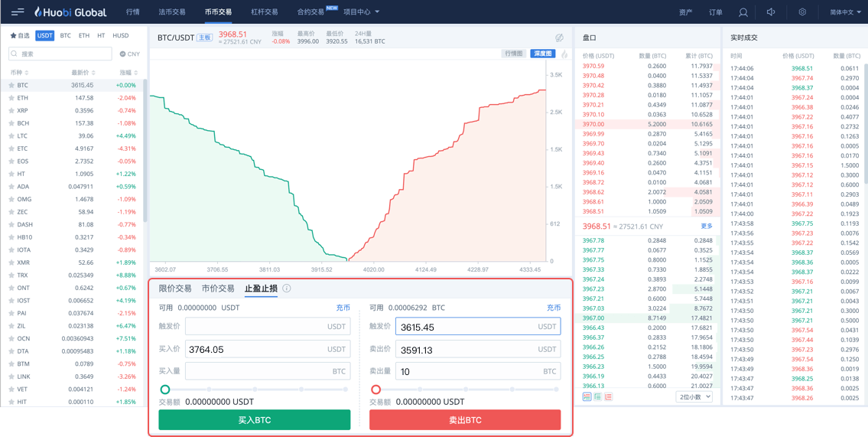Click the flame icon beside 深度图

[564, 54]
